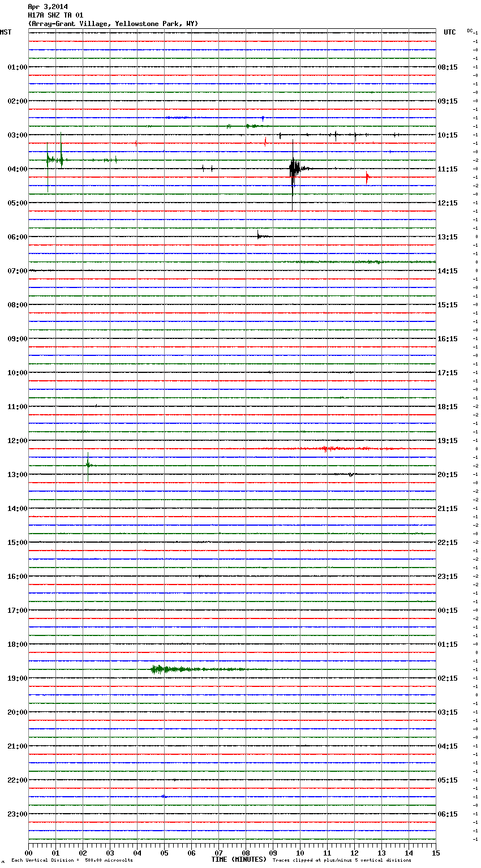
Task: Select the '09:00' MST time label
Action: click(x=18, y=339)
